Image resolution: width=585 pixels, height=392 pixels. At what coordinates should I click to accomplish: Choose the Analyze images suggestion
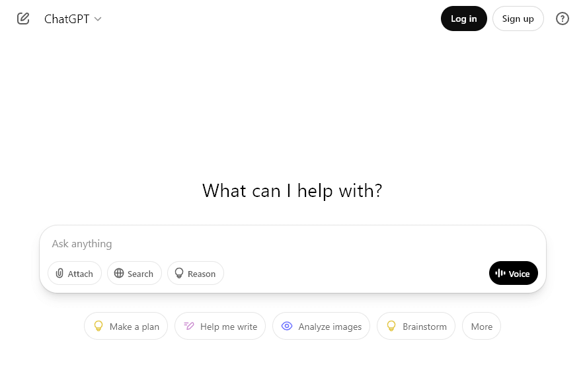321,326
